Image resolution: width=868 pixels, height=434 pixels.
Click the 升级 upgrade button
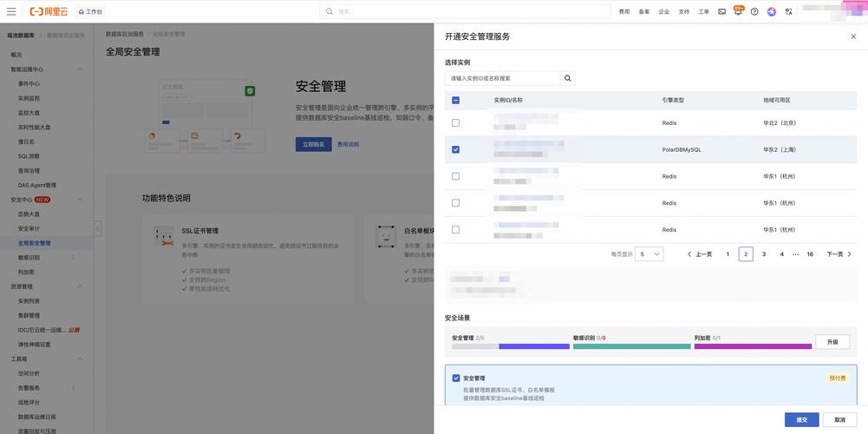click(832, 342)
